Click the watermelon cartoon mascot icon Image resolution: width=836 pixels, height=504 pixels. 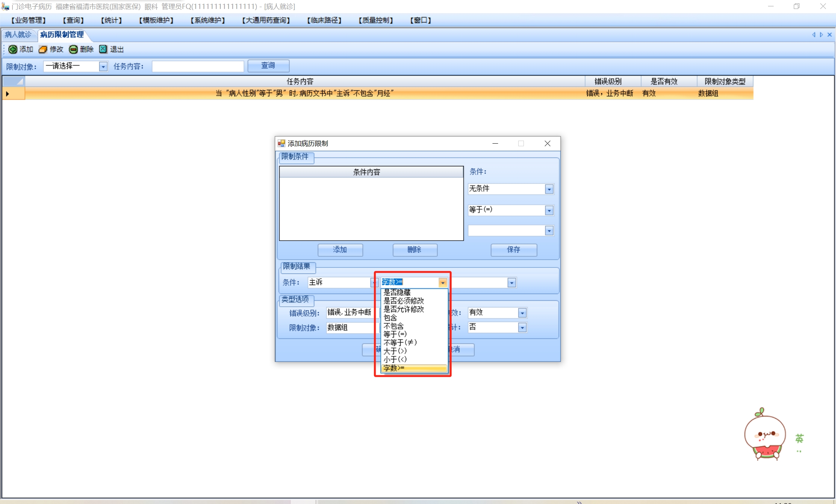(x=765, y=435)
